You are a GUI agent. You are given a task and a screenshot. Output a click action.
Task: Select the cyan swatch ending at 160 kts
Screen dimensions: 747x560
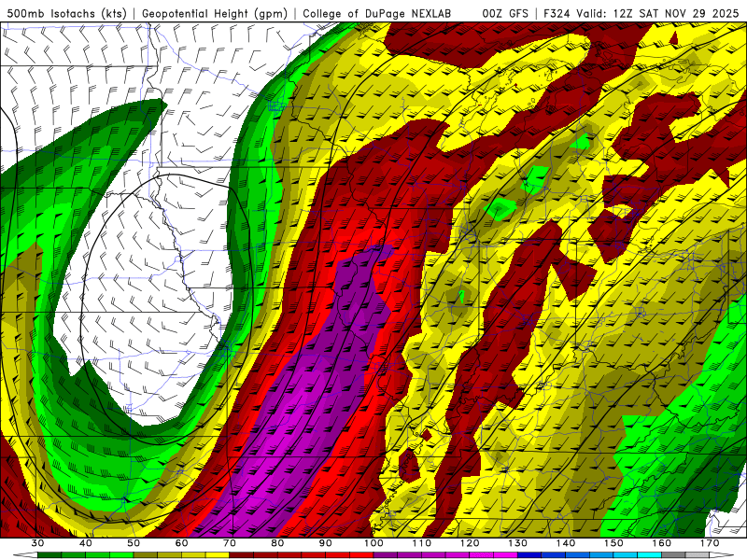click(x=649, y=554)
